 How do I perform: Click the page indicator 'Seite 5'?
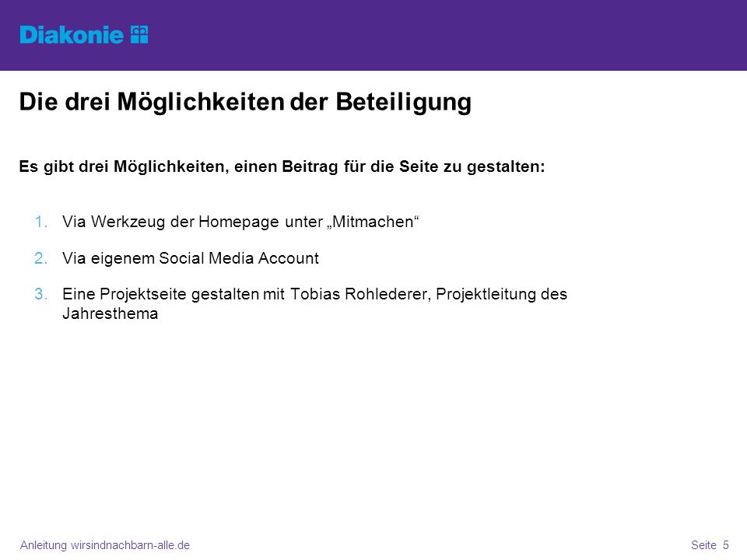[710, 545]
